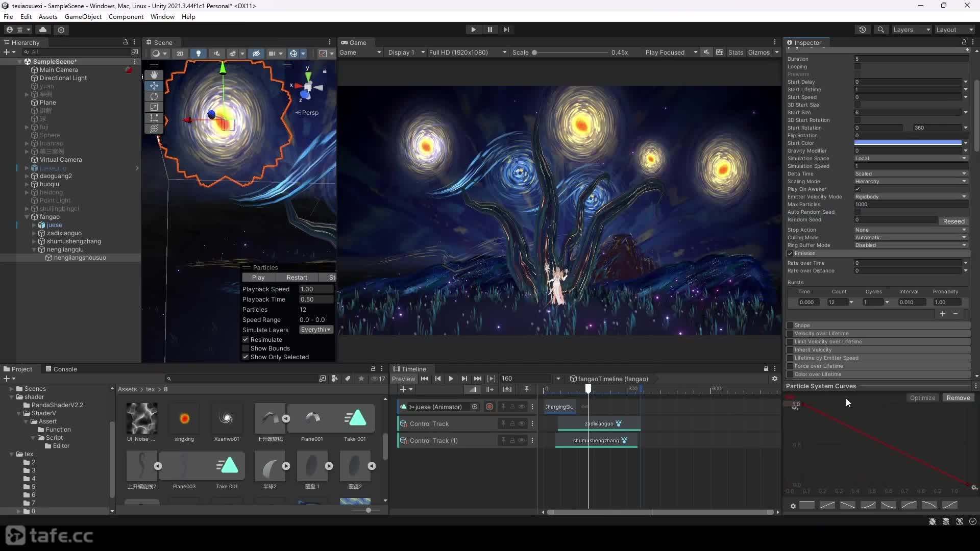
Task: Open the global search magnifier icon
Action: click(880, 30)
